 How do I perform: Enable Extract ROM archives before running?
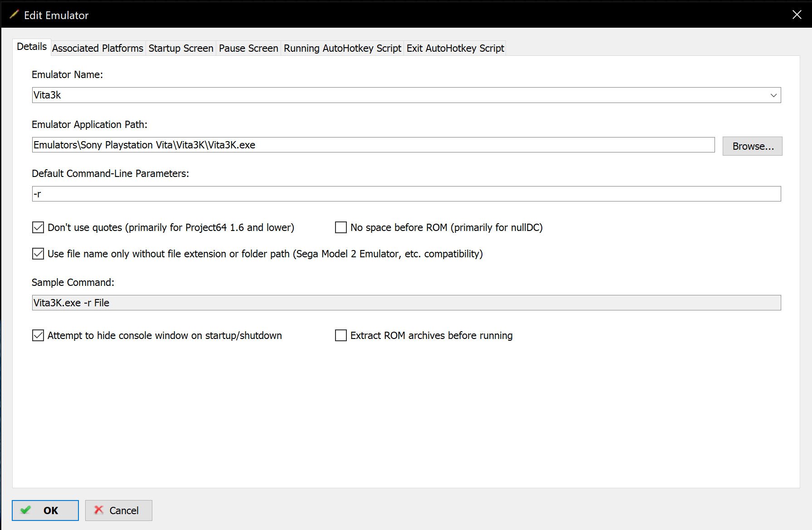pos(341,335)
